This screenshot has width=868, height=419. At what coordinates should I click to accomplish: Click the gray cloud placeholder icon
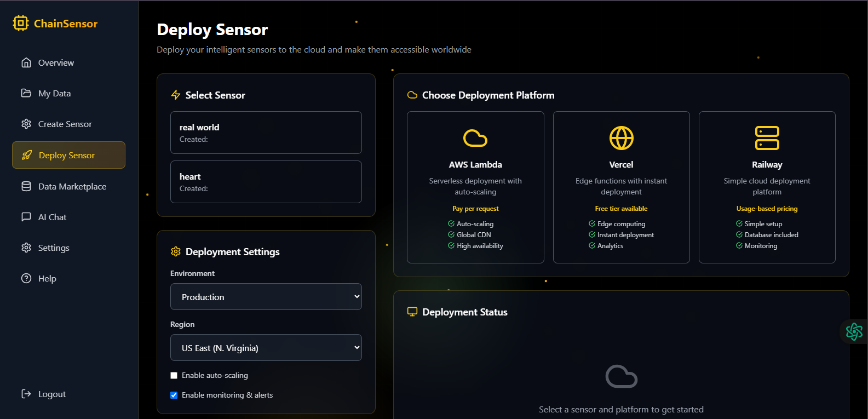(622, 376)
